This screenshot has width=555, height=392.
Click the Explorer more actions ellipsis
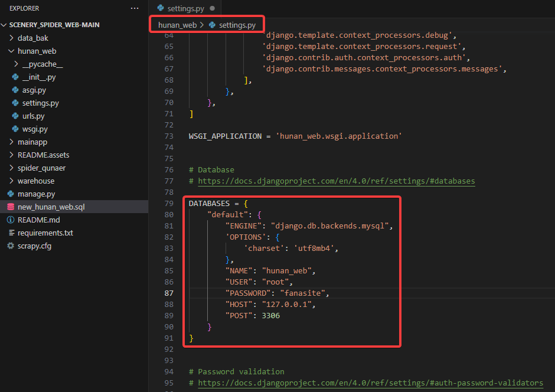[135, 9]
